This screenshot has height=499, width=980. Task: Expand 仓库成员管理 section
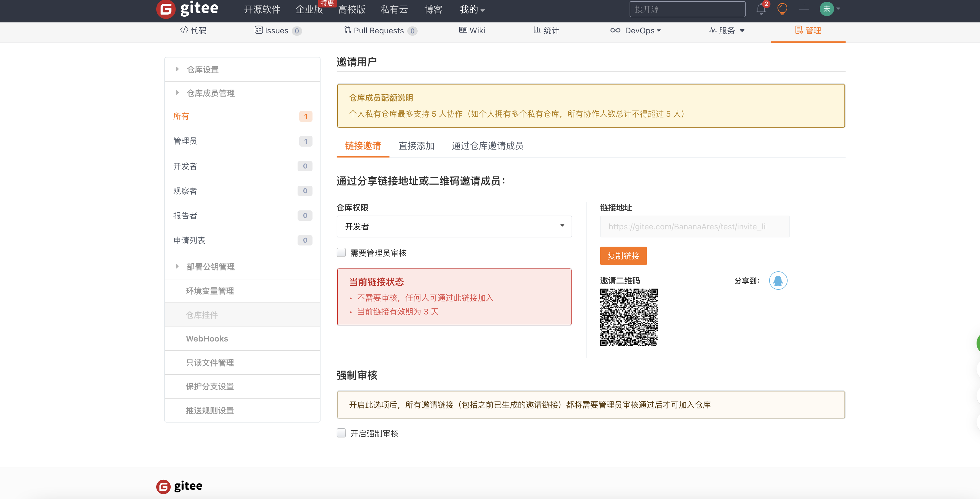(x=242, y=93)
